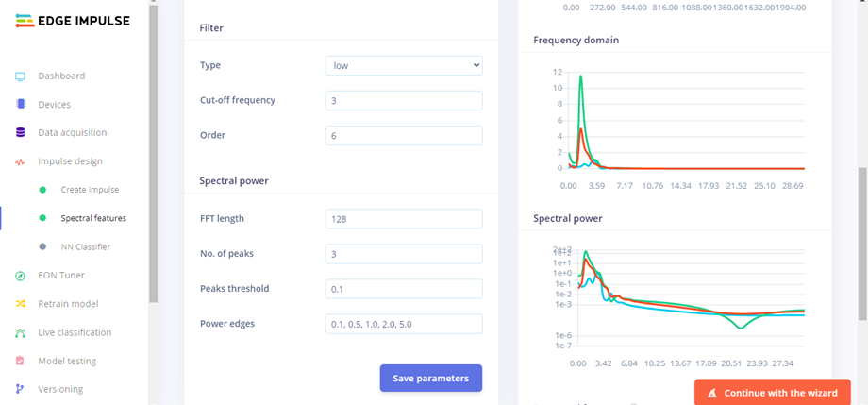Click the Dashboard monitor icon
The height and width of the screenshot is (405, 868).
20,76
